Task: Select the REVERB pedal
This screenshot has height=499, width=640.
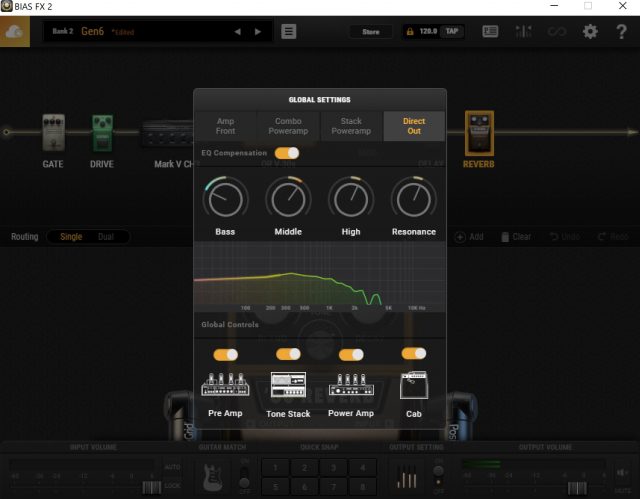Action: [479, 133]
